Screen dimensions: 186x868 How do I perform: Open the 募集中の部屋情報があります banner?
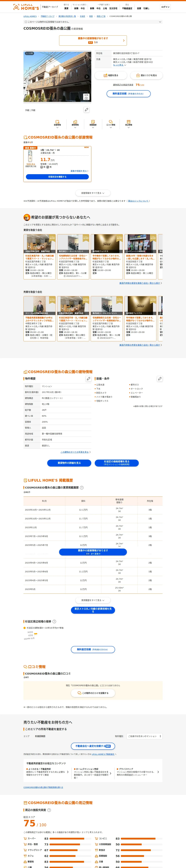(x=93, y=41)
